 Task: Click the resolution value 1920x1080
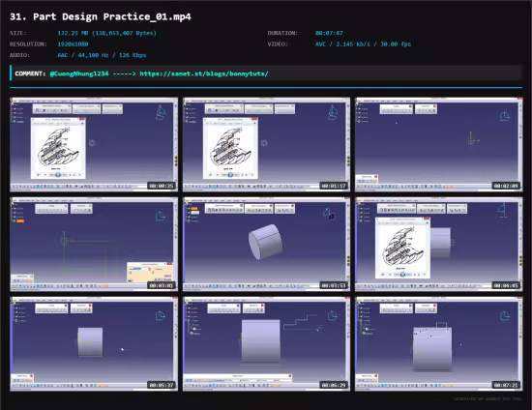73,44
